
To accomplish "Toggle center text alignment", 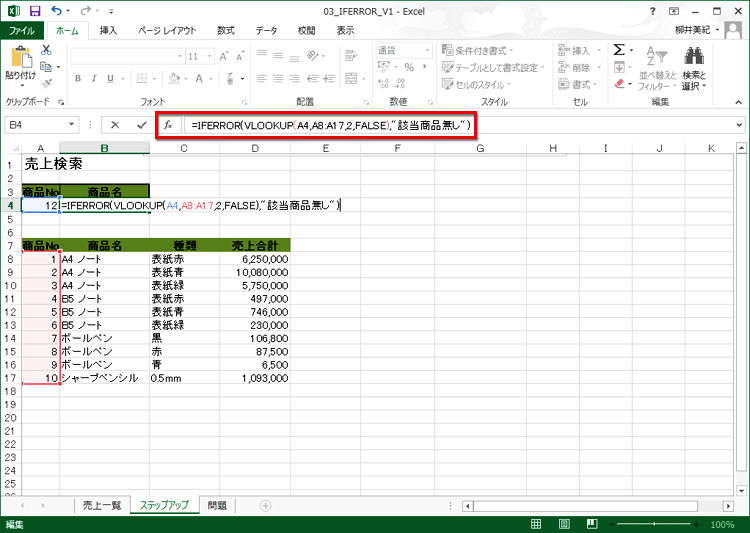I will coord(278,78).
